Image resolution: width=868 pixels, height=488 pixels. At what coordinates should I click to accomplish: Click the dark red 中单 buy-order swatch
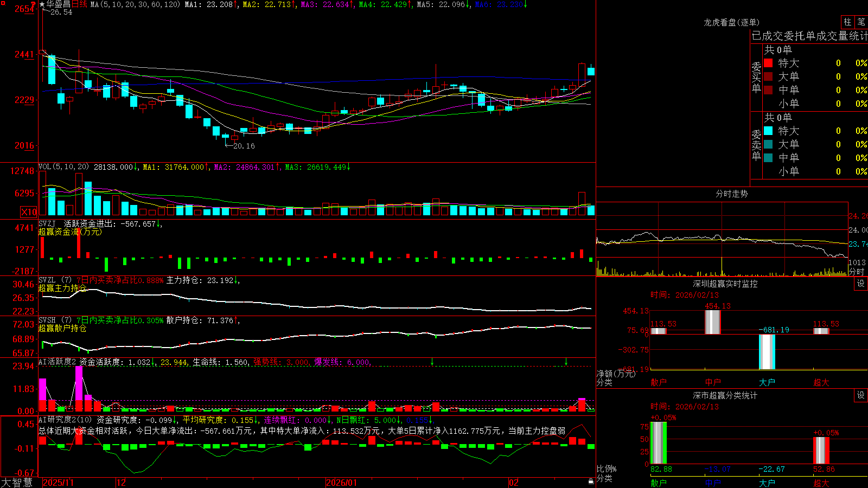(768, 90)
